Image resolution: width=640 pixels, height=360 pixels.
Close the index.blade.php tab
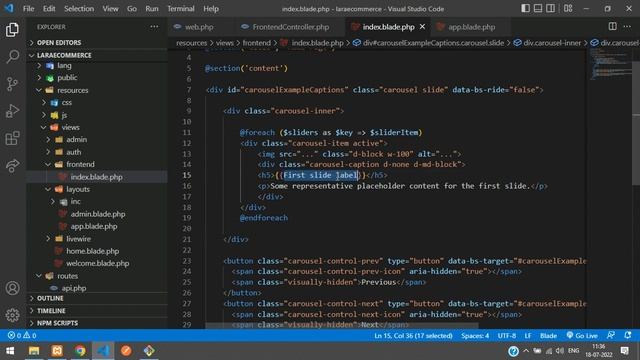click(422, 27)
